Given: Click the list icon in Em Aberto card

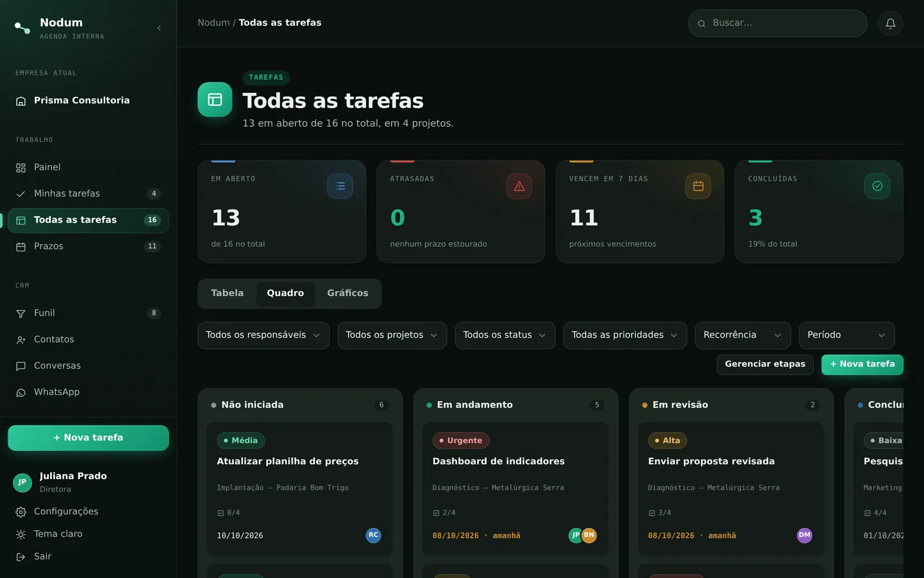Looking at the screenshot, I should tap(340, 186).
